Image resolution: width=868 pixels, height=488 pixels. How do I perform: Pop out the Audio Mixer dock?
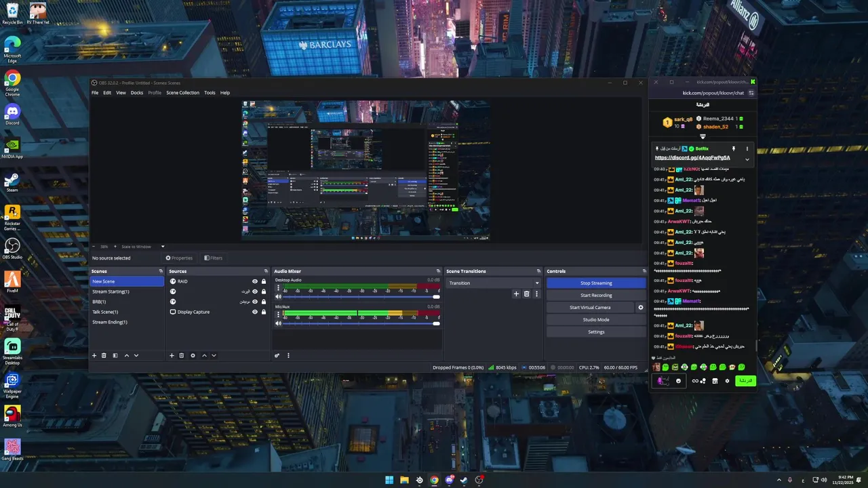click(x=438, y=271)
